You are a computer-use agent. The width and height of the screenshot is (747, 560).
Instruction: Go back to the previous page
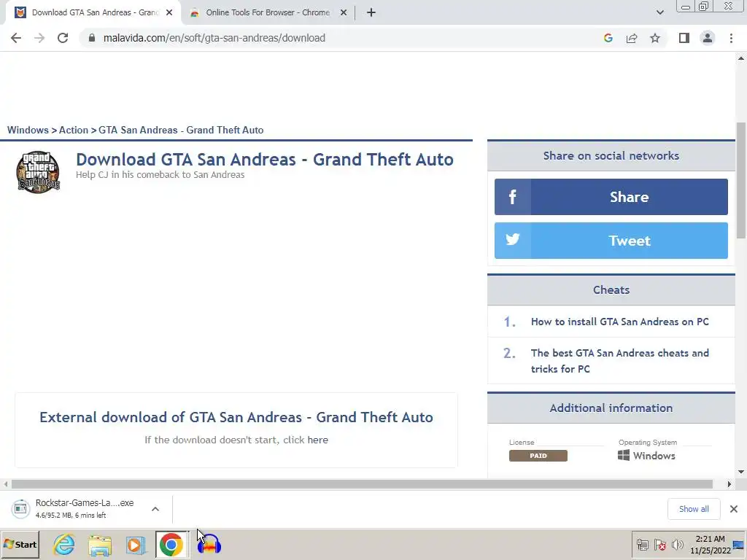16,38
